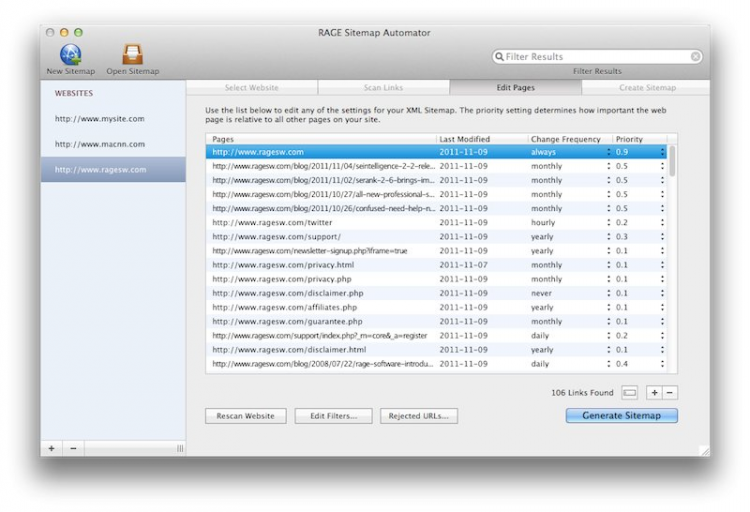Switch to the Create Sitemap tab
This screenshot has width=750, height=512.
pos(647,88)
